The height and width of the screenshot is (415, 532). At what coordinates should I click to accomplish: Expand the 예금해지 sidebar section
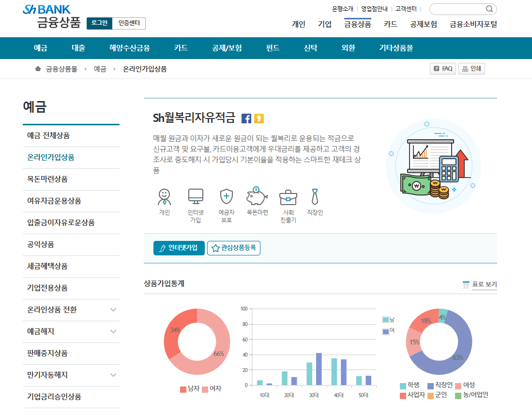(x=71, y=332)
